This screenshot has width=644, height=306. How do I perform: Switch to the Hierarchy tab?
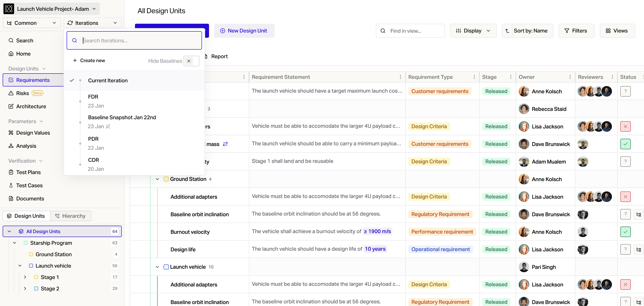tap(71, 216)
